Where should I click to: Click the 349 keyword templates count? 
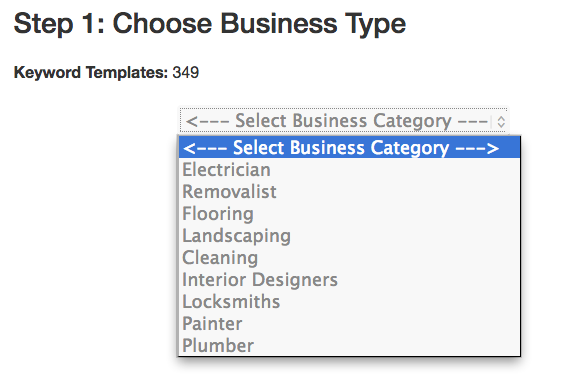point(185,72)
